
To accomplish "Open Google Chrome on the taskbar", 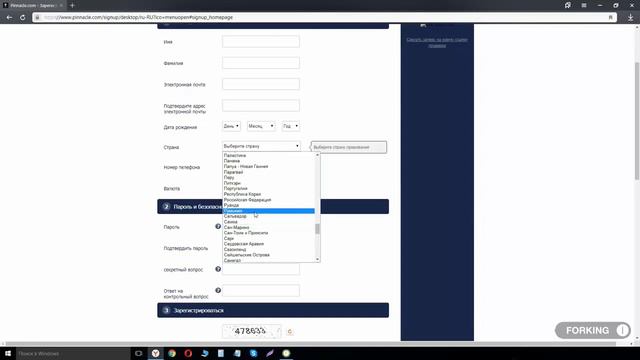I will coord(172,353).
